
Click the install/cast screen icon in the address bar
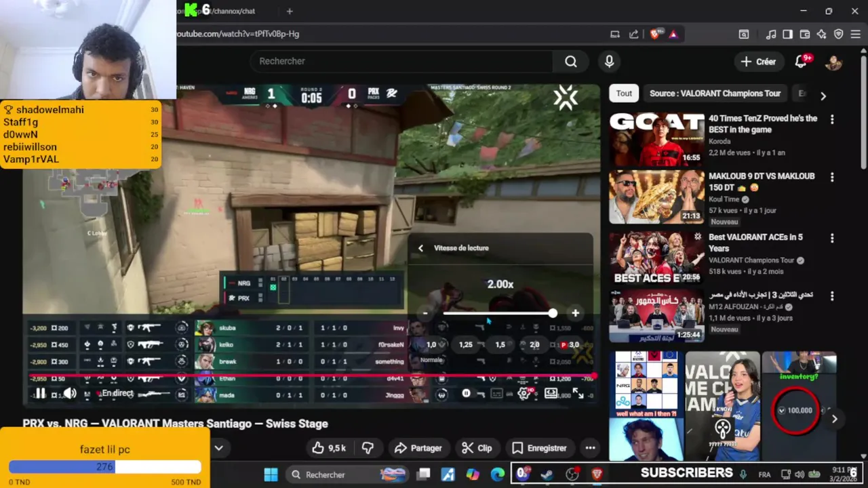tap(614, 34)
